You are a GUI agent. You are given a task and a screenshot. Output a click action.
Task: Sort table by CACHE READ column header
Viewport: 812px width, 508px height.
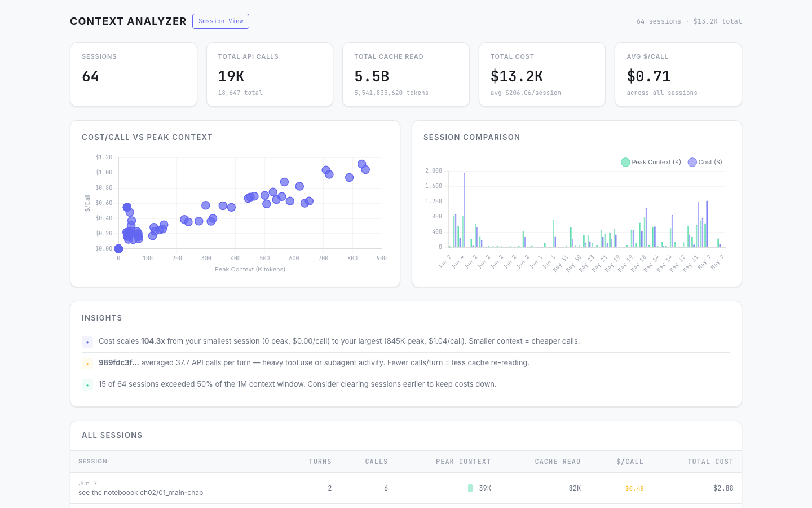click(x=558, y=462)
